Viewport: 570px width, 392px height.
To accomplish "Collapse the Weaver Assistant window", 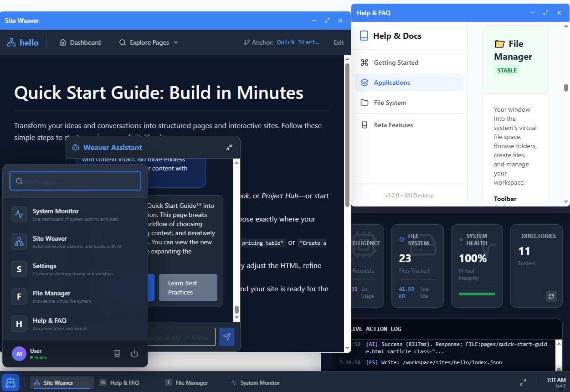I will pos(229,147).
